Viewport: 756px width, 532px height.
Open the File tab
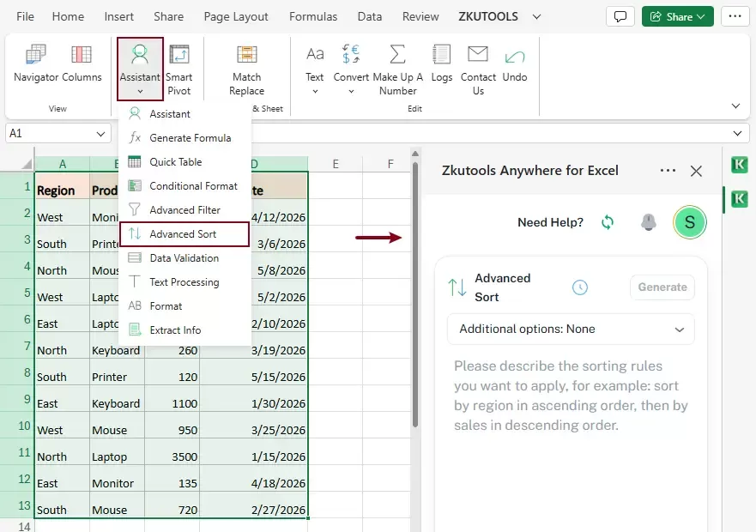25,16
